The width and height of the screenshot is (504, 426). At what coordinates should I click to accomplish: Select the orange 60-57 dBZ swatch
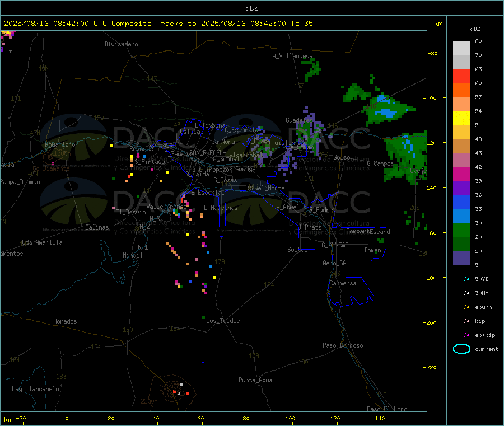coord(461,90)
